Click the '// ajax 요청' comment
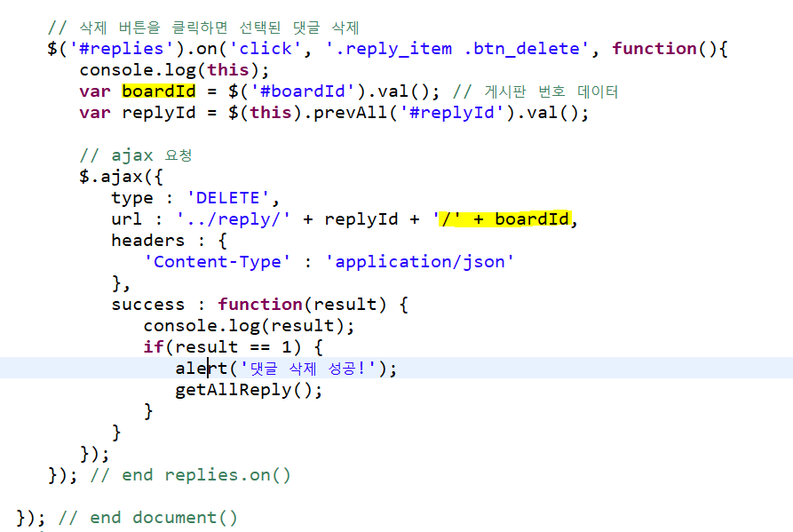The image size is (793, 532). (x=136, y=155)
